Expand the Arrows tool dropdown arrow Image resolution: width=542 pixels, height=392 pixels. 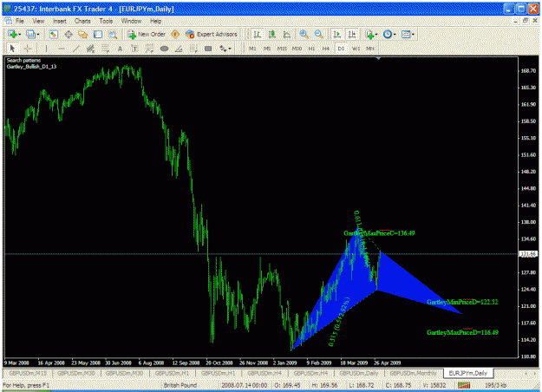point(230,49)
